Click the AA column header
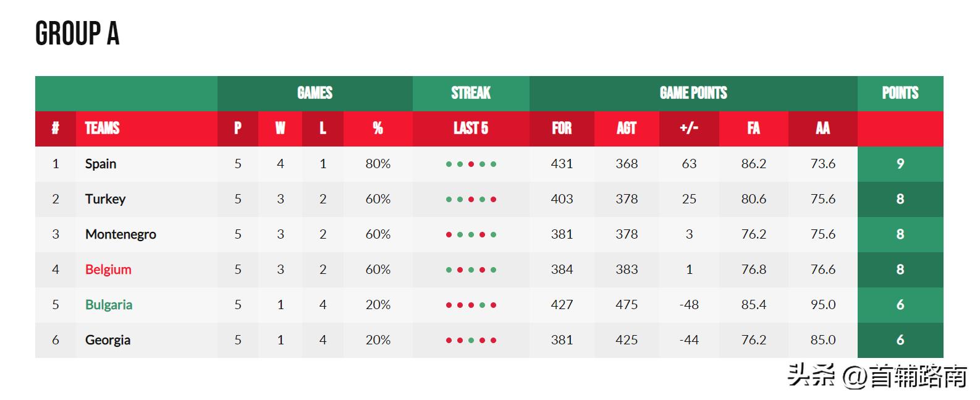Image resolution: width=980 pixels, height=400 pixels. pyautogui.click(x=822, y=129)
